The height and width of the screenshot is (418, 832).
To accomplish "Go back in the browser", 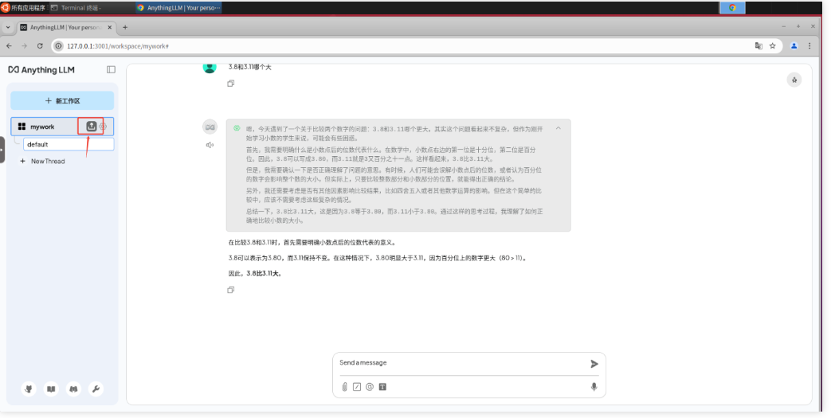I will (x=8, y=46).
